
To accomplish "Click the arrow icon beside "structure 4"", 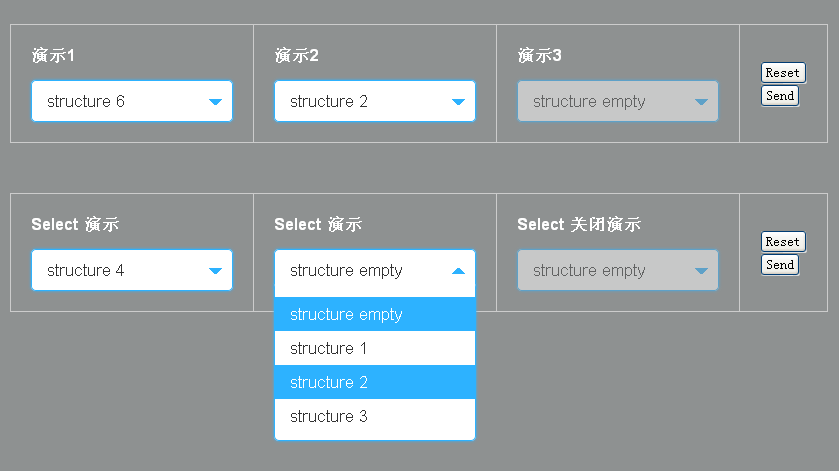I will 215,271.
